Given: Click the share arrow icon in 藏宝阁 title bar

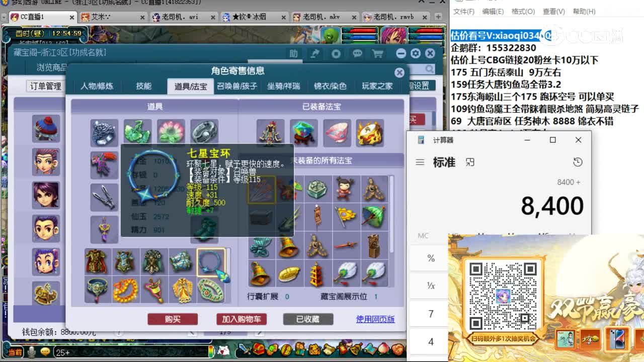Looking at the screenshot, I should (x=315, y=53).
